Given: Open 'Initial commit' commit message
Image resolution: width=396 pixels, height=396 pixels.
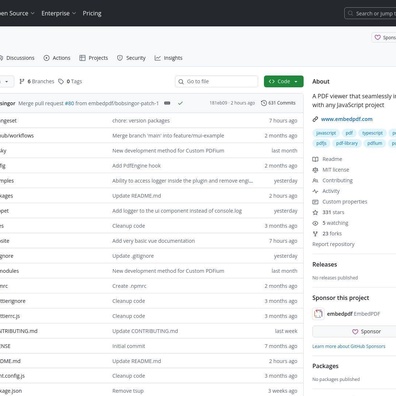Looking at the screenshot, I should [x=129, y=346].
